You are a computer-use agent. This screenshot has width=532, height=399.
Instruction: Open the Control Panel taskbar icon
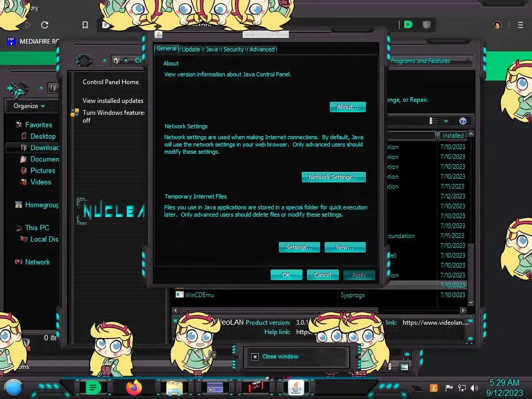tap(215, 388)
